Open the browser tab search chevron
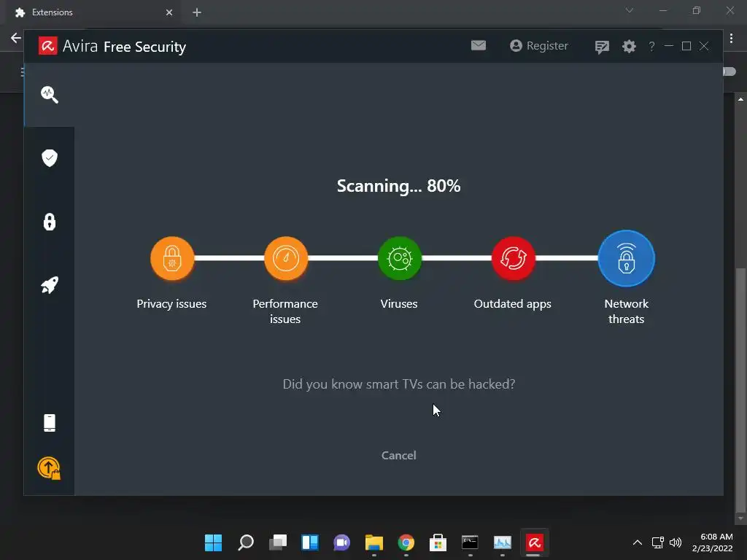This screenshot has width=747, height=560. point(630,10)
